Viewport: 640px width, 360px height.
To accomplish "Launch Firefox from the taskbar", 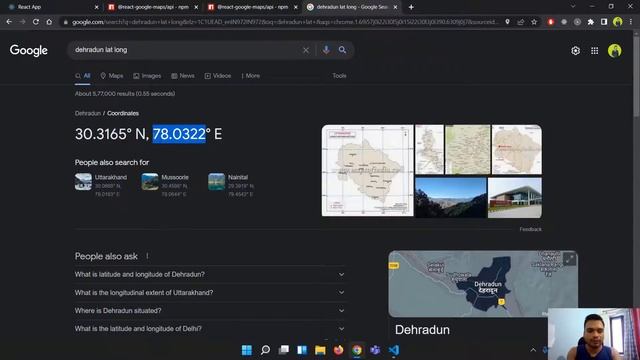I will click(x=338, y=350).
